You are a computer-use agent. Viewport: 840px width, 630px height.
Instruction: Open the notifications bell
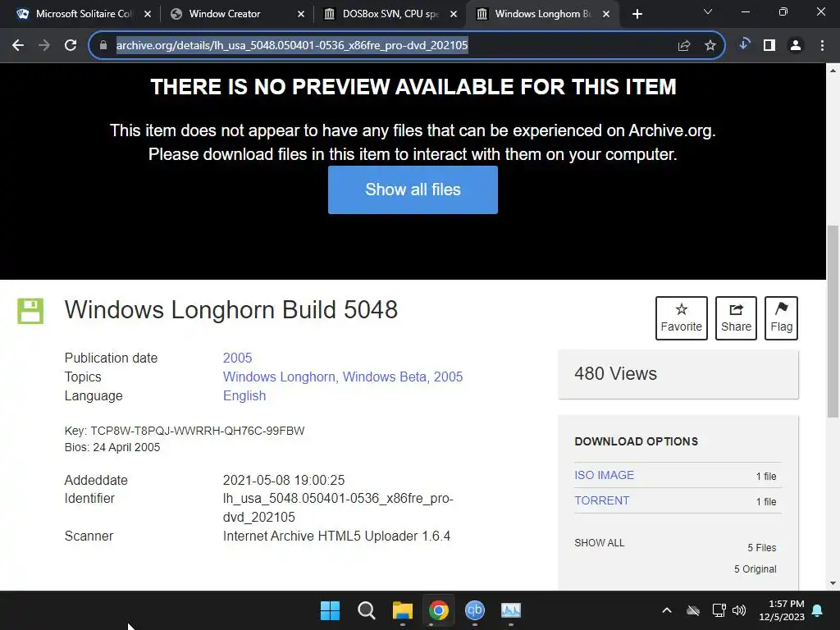pos(818,610)
